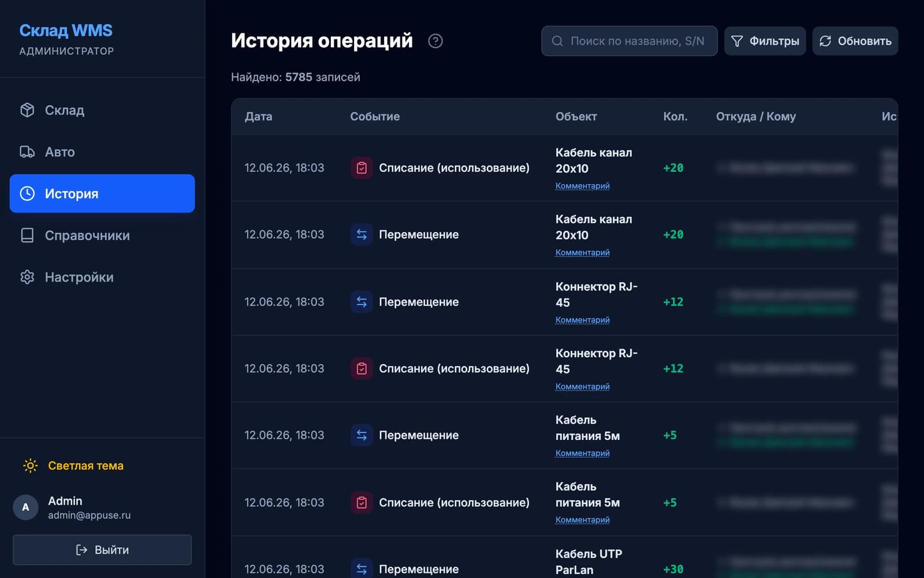
Task: Open Комментарий link in Кабель питания 5м Перемещение row
Action: [582, 453]
